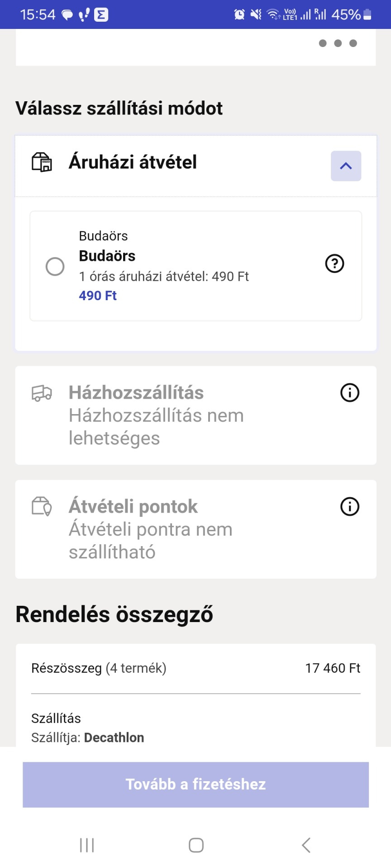The height and width of the screenshot is (868, 391).
Task: Tap Android home navigation button
Action: tap(196, 845)
